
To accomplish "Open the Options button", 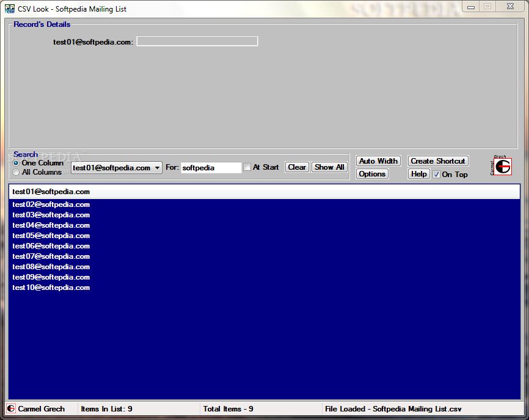I will tap(372, 174).
